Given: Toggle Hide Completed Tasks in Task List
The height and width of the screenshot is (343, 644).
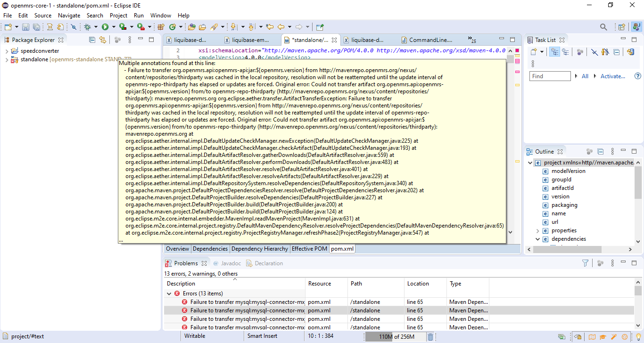Looking at the screenshot, I should point(595,52).
